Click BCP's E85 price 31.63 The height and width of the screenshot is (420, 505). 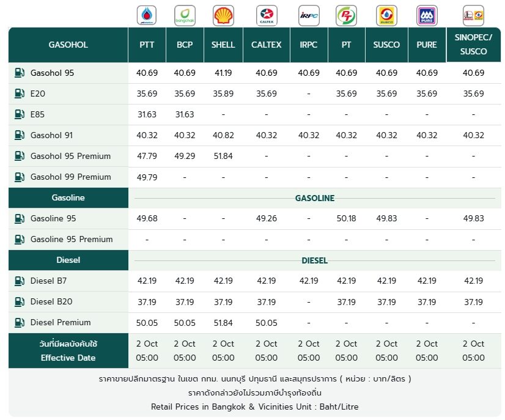tap(185, 114)
